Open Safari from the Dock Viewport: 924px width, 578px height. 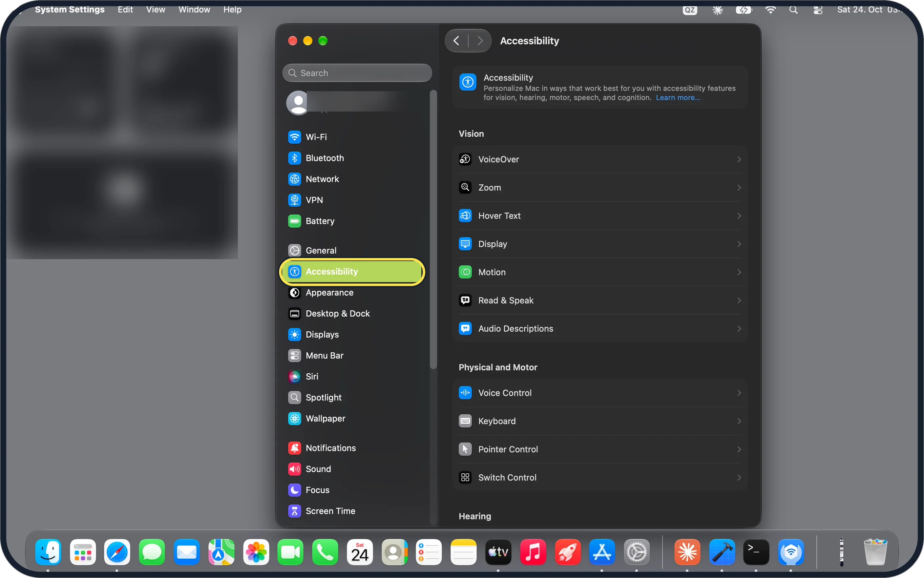(x=117, y=552)
